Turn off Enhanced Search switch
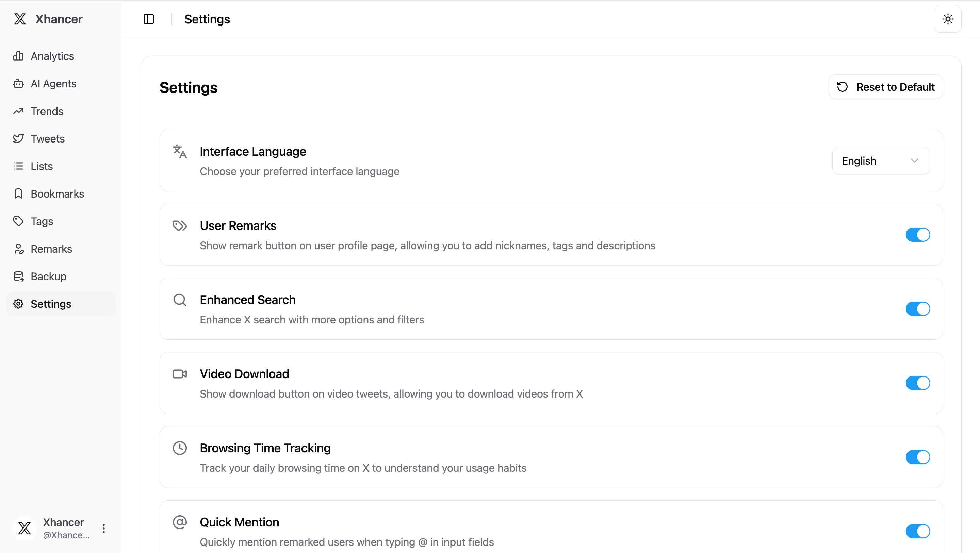This screenshot has height=553, width=980. point(917,309)
